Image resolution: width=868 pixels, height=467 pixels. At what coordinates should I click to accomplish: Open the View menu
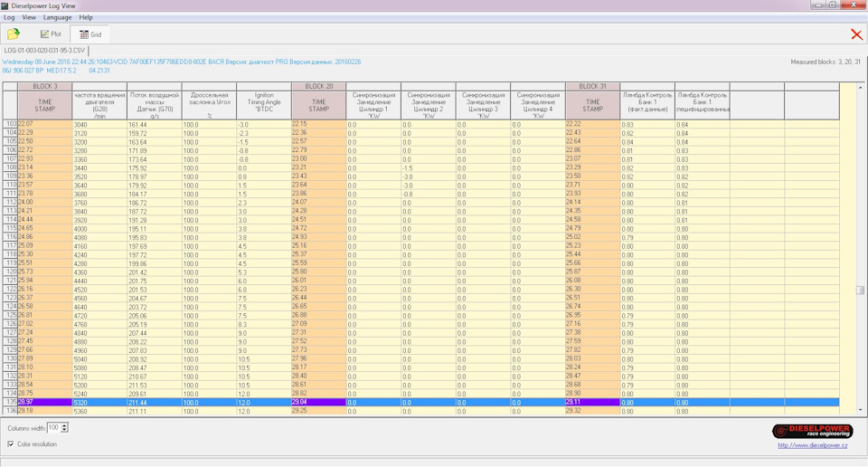click(x=29, y=17)
